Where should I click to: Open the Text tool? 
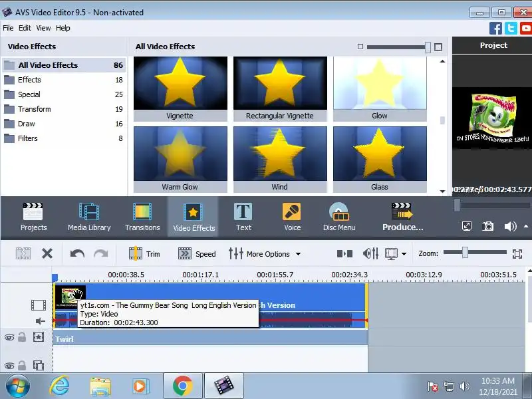tap(243, 217)
